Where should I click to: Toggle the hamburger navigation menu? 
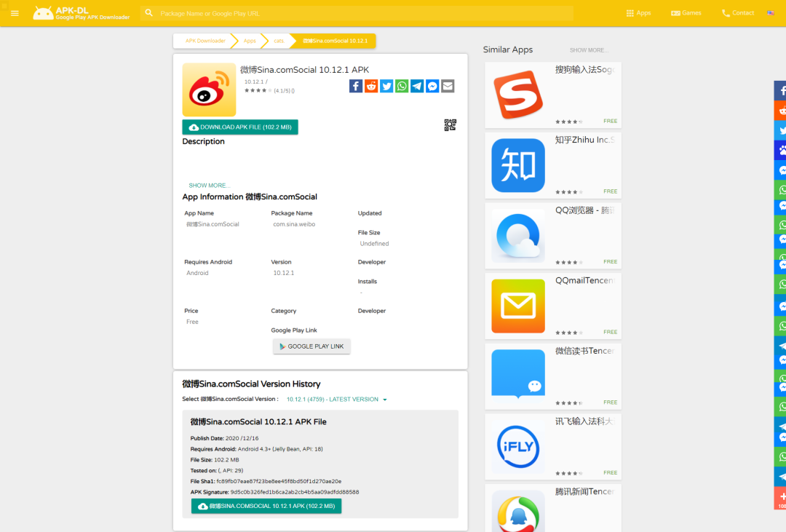pos(15,12)
